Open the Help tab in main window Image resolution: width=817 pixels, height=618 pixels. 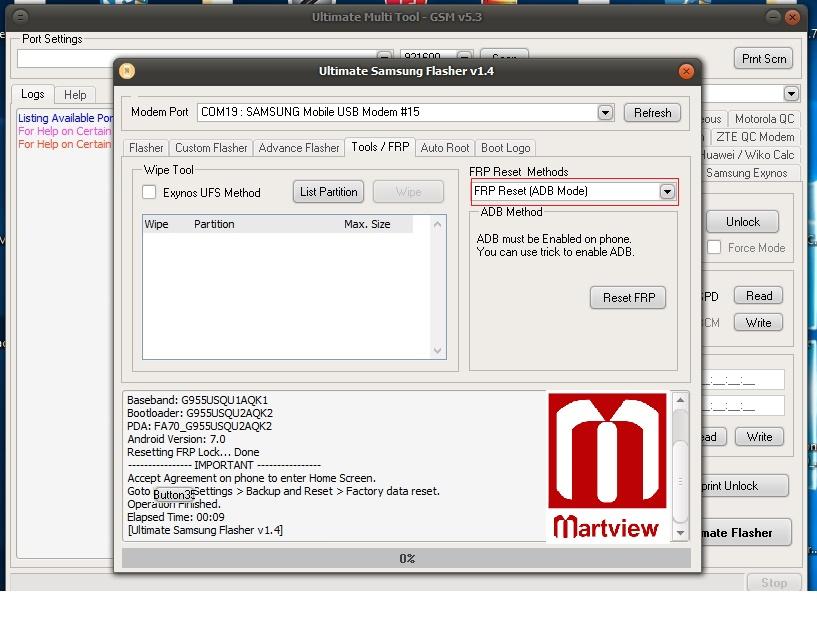click(75, 95)
